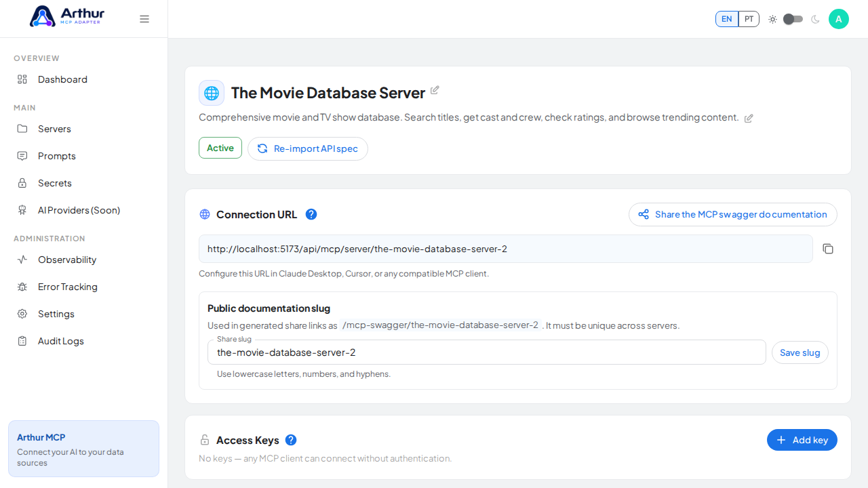Screen dimensions: 868x488
Task: Click the moon dark-mode icon
Action: [815, 19]
